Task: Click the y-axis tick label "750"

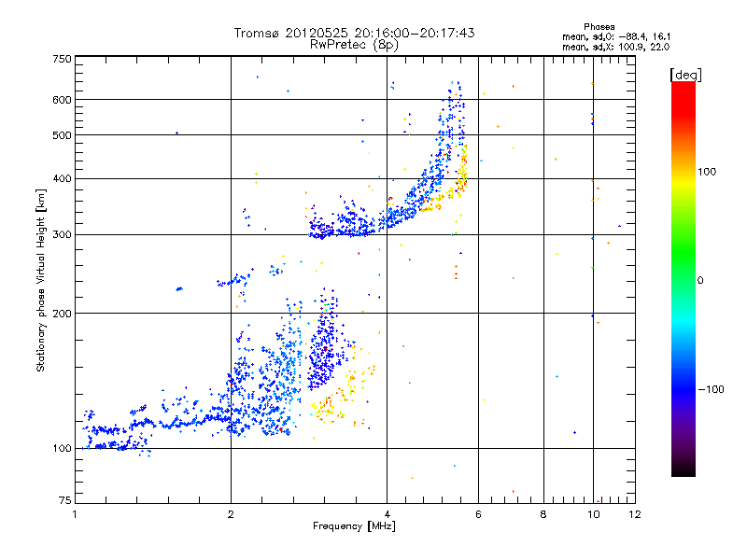Action: [62, 59]
